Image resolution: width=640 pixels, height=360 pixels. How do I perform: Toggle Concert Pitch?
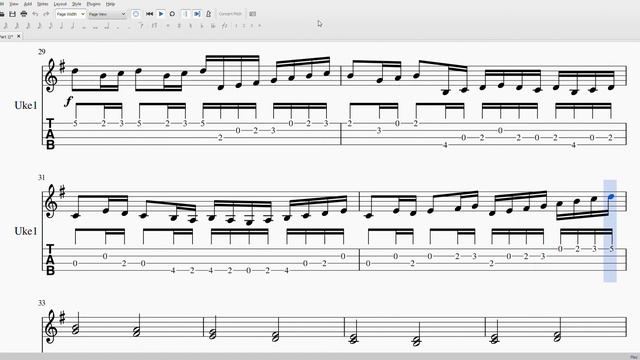pos(230,14)
